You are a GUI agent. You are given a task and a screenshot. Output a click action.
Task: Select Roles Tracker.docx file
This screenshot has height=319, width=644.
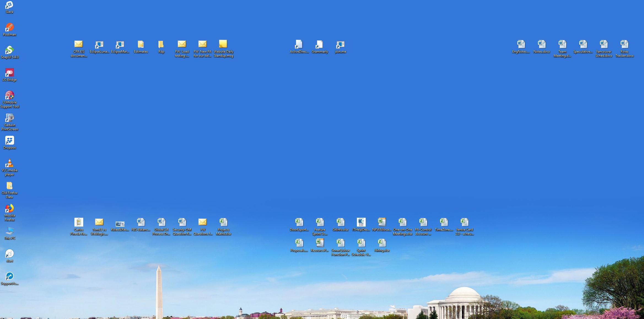624,49
